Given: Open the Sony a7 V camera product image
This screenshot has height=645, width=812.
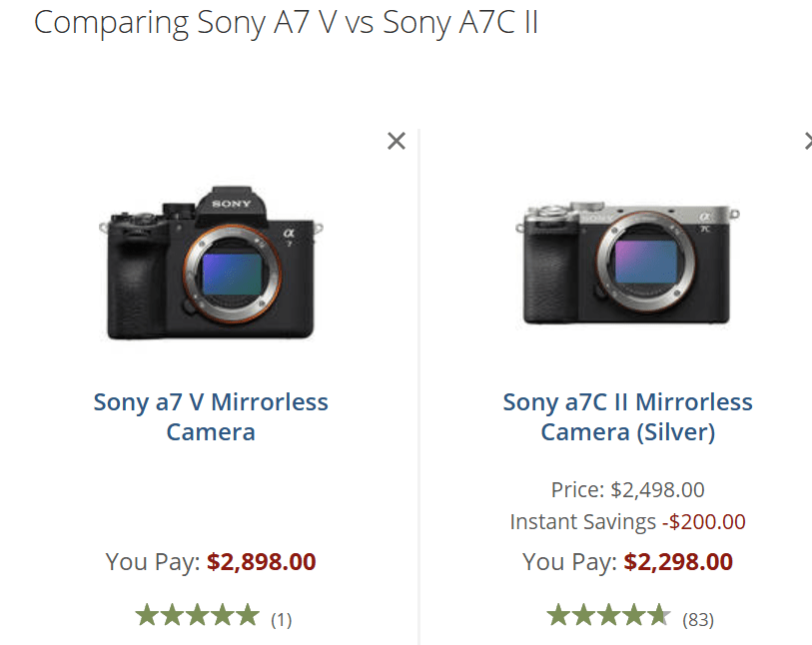Looking at the screenshot, I should [x=211, y=263].
